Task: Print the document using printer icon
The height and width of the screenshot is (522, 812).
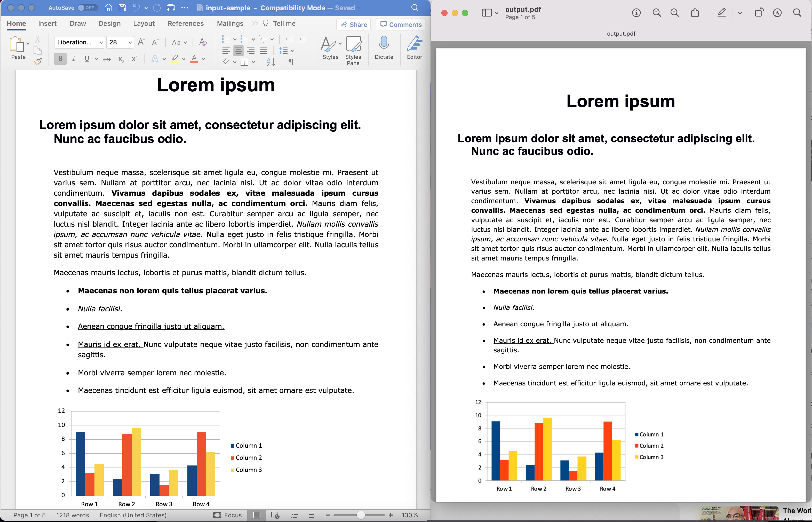Action: click(x=171, y=7)
